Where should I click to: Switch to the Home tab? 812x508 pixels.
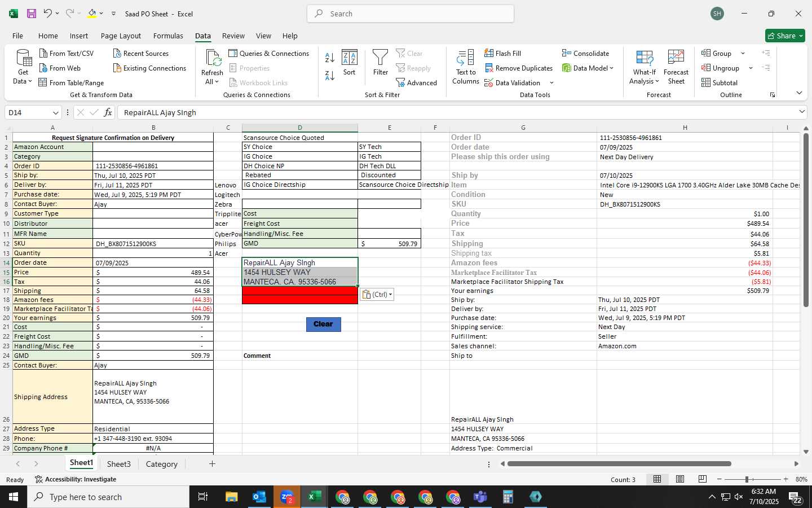point(48,36)
